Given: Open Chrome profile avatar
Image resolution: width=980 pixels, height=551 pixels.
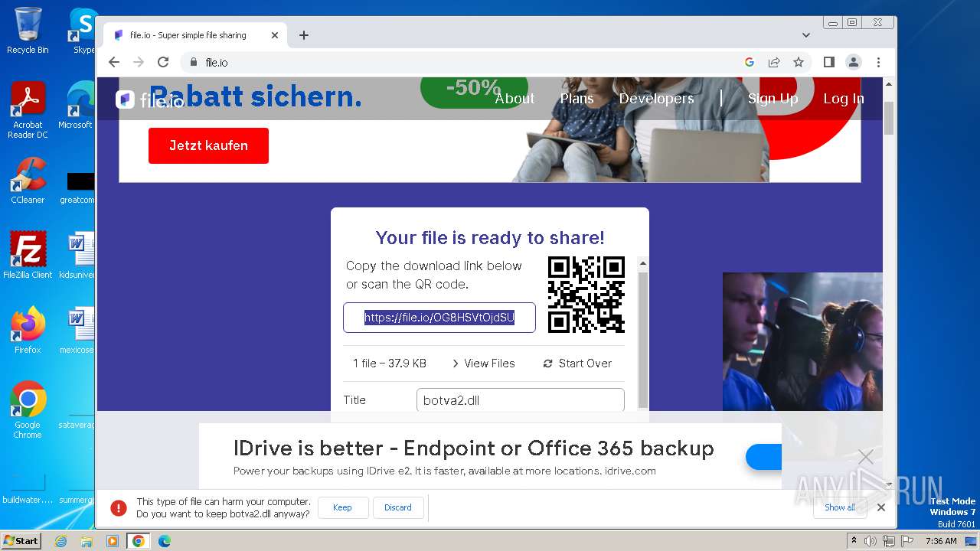Looking at the screenshot, I should click(x=853, y=62).
